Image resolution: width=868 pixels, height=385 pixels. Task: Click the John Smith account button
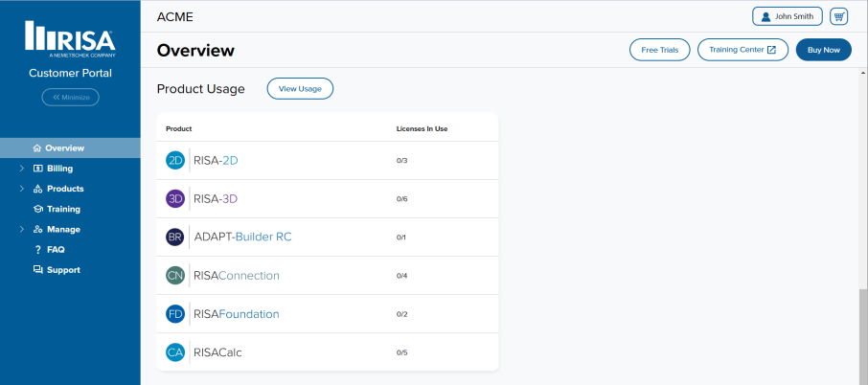tap(788, 16)
